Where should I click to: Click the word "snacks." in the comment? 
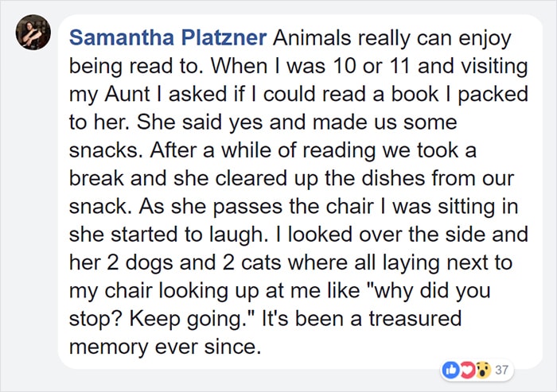106,150
